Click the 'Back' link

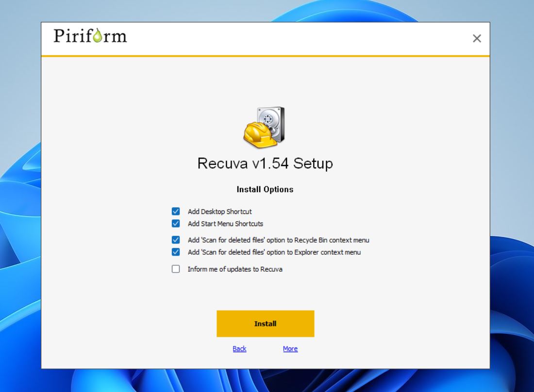pyautogui.click(x=239, y=349)
